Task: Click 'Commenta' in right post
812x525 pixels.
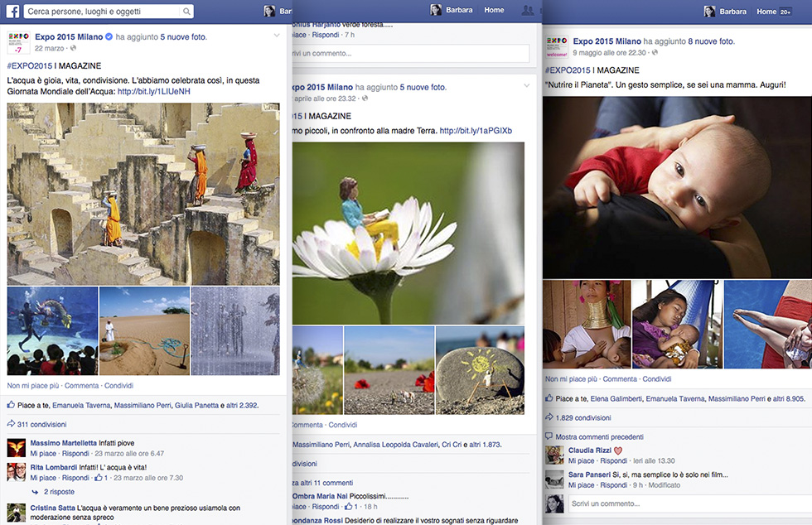Action: point(620,379)
